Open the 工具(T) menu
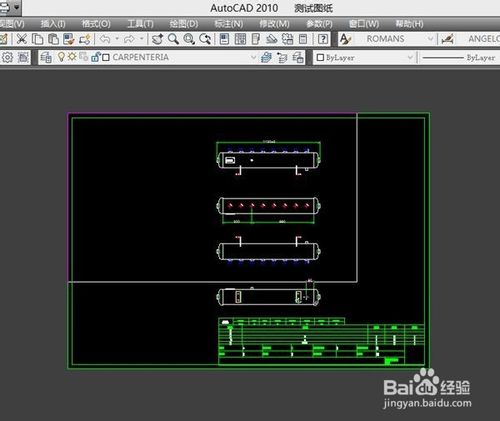Image resolution: width=500 pixels, height=421 pixels. (140, 24)
